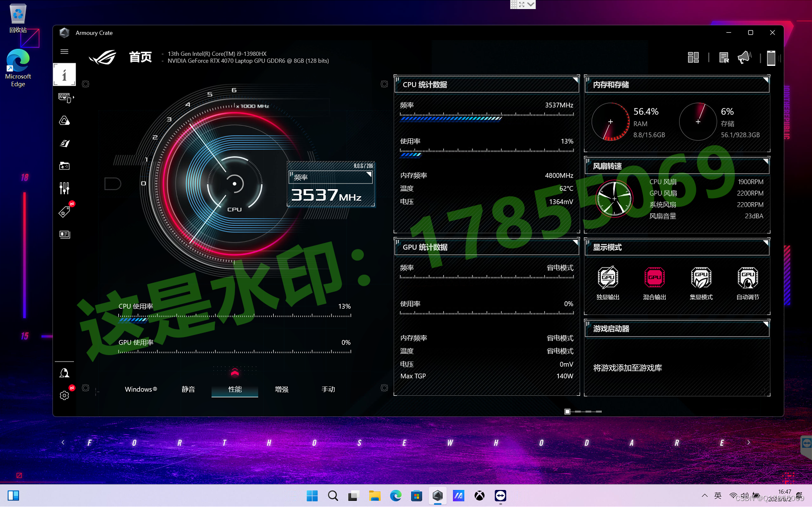Click the Max TGP 140W value
Image resolution: width=812 pixels, height=507 pixels.
point(565,376)
